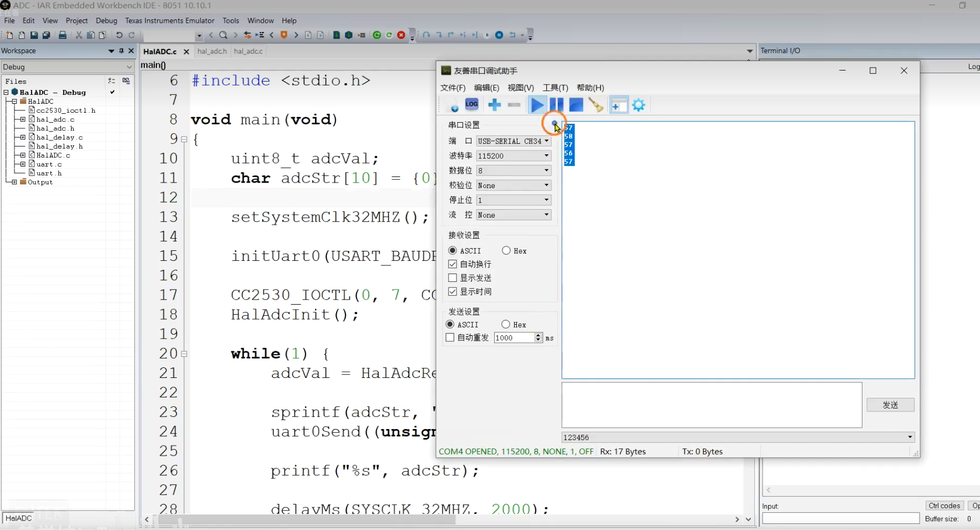Click the Save icon in IAR toolbar
Screen dimensions: 980x530
click(x=34, y=35)
